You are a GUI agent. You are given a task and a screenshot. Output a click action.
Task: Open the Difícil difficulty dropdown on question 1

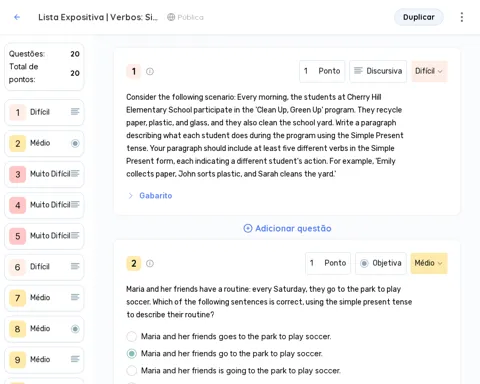click(x=429, y=71)
